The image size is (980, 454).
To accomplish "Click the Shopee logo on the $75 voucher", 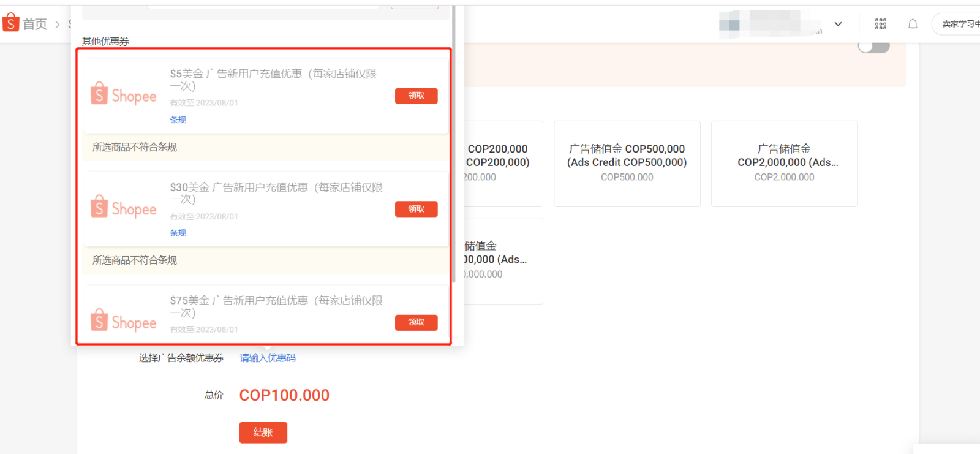I will (124, 321).
